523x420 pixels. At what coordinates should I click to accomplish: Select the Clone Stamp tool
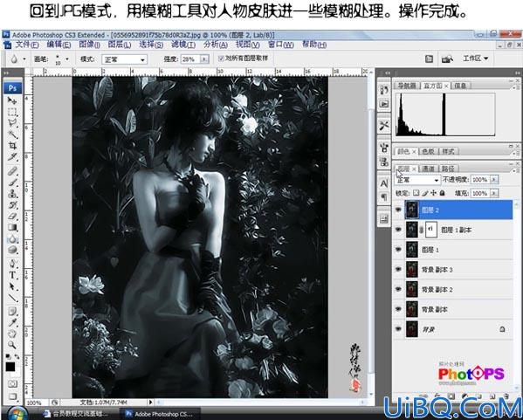[x=12, y=194]
